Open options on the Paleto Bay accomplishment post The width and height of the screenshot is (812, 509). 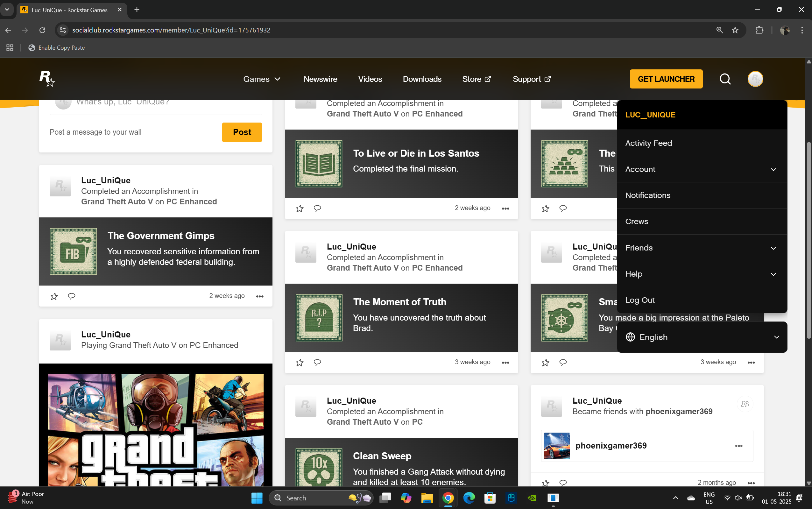[x=751, y=363]
